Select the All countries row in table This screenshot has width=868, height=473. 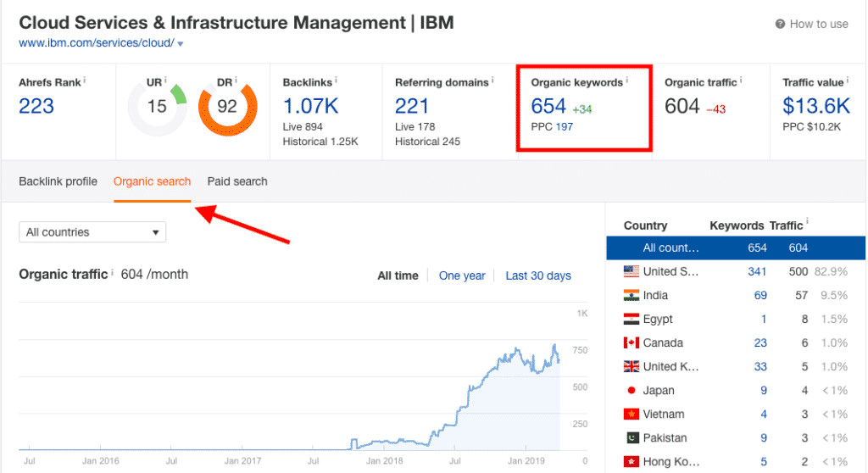point(736,248)
